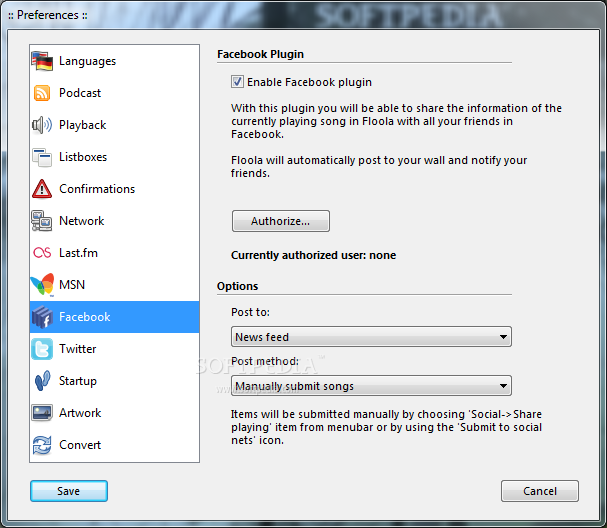607x528 pixels.
Task: Switch to Network preferences
Action: pyautogui.click(x=115, y=221)
